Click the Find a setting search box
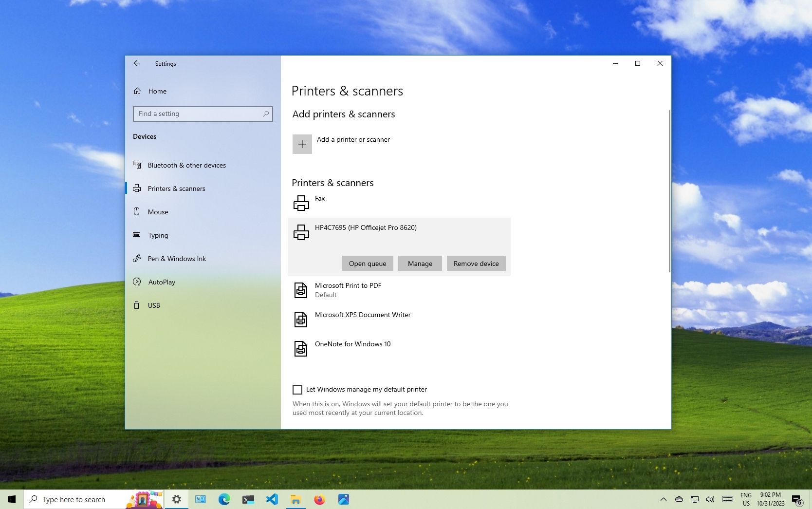Viewport: 812px width, 509px height. point(199,114)
